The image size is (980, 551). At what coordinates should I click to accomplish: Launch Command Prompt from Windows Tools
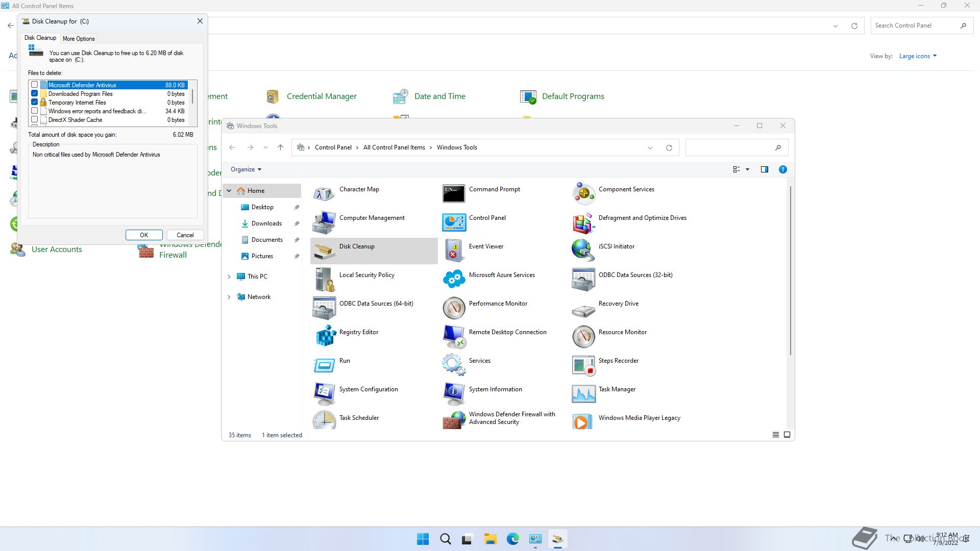pyautogui.click(x=454, y=194)
